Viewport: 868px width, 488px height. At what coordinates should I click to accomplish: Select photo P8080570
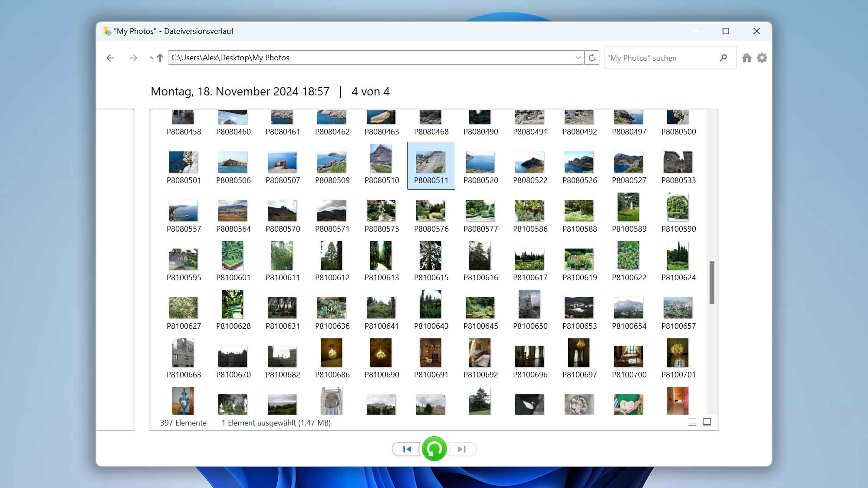(x=283, y=214)
